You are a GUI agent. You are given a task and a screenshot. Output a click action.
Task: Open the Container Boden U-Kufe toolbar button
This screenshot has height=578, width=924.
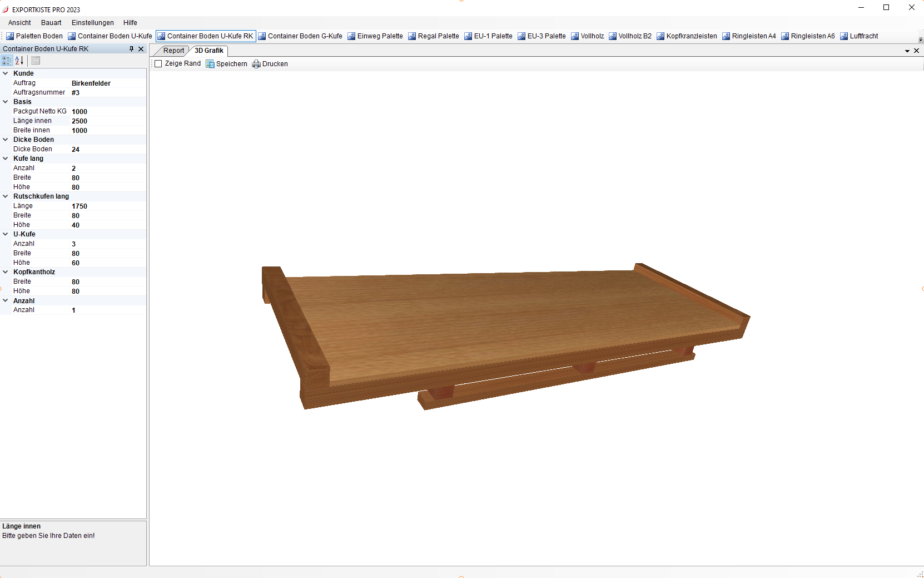point(110,36)
